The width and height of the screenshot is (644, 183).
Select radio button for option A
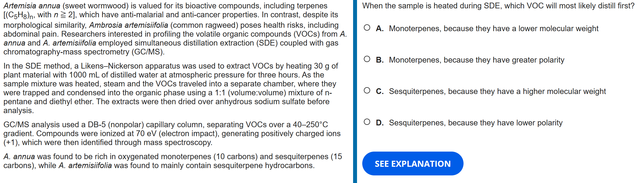pos(367,28)
